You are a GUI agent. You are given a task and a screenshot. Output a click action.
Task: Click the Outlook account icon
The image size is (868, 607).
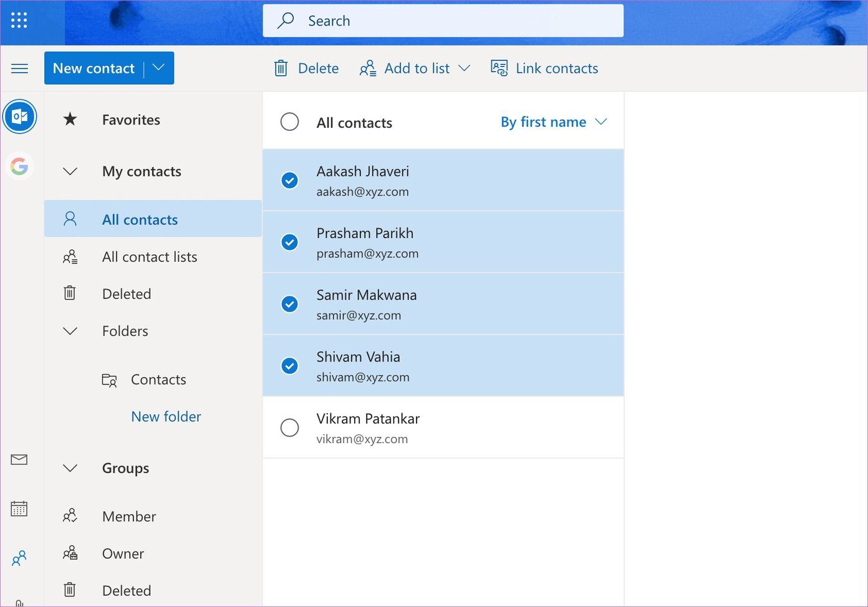pos(19,117)
